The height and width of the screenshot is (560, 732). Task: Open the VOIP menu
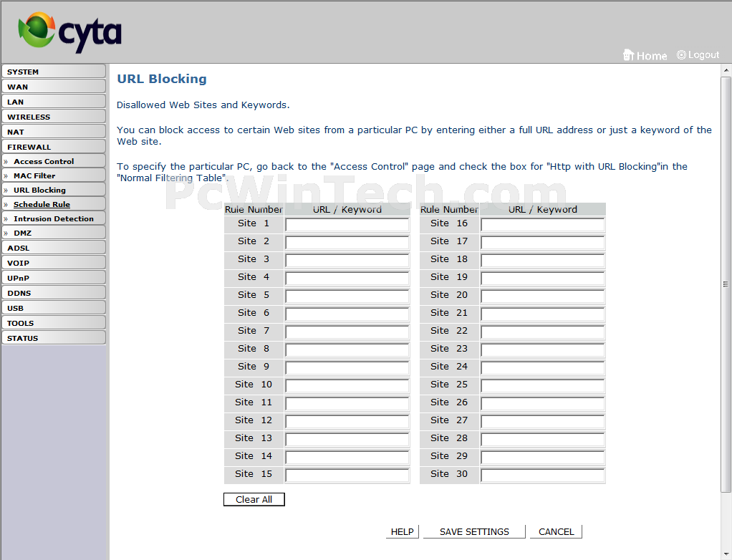click(54, 263)
